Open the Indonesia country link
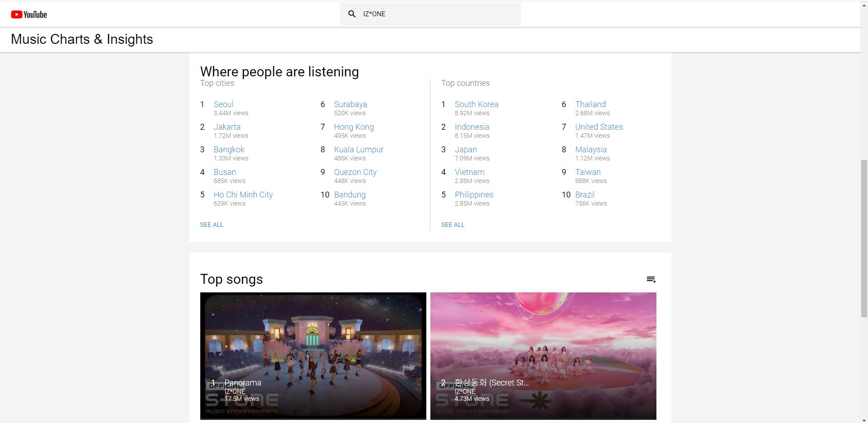 click(x=472, y=127)
